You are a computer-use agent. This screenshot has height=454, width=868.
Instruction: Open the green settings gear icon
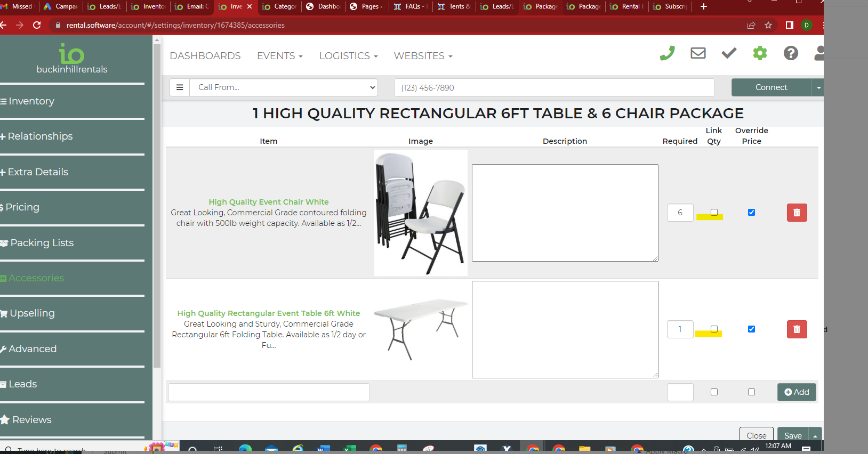point(760,53)
